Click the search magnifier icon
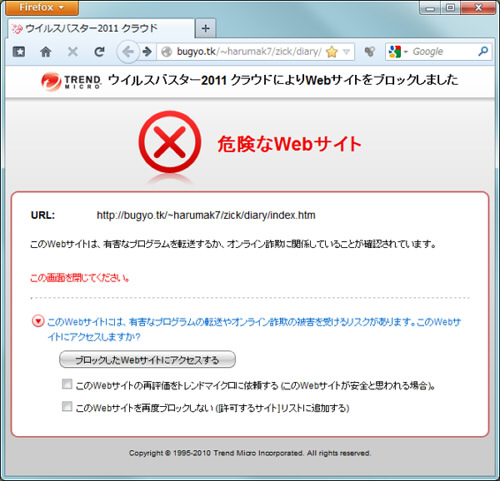The width and height of the screenshot is (500, 481). [x=483, y=51]
